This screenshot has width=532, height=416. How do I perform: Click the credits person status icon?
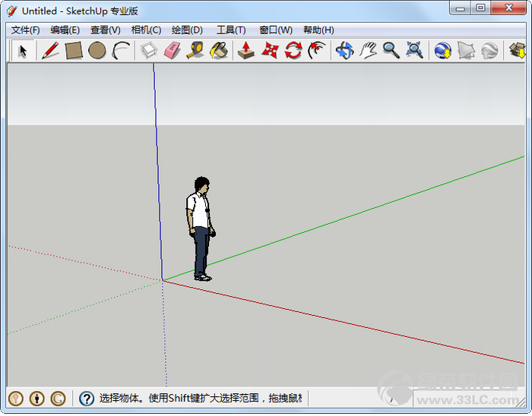tap(36, 399)
